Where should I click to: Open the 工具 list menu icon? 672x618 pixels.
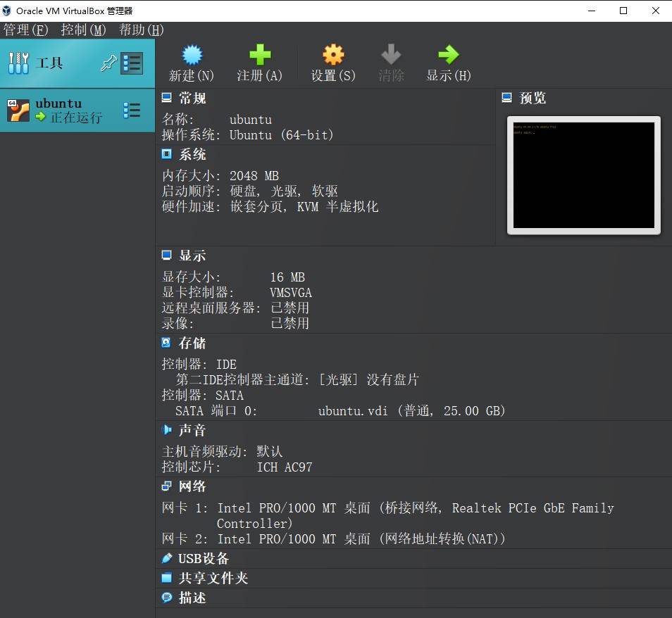pos(132,63)
